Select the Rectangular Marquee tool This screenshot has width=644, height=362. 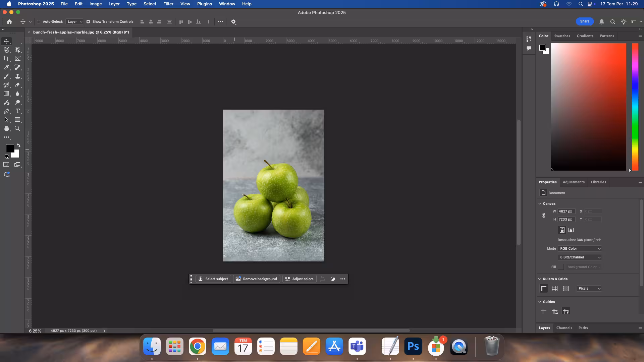pyautogui.click(x=17, y=41)
